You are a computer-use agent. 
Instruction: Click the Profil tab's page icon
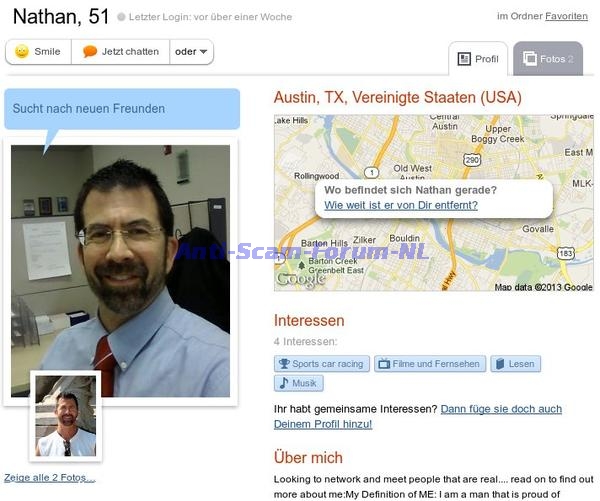(x=464, y=59)
